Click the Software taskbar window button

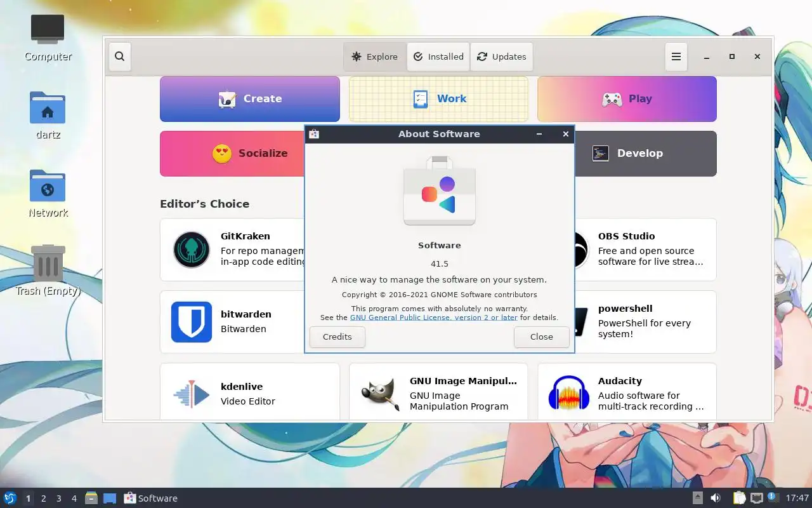[151, 498]
